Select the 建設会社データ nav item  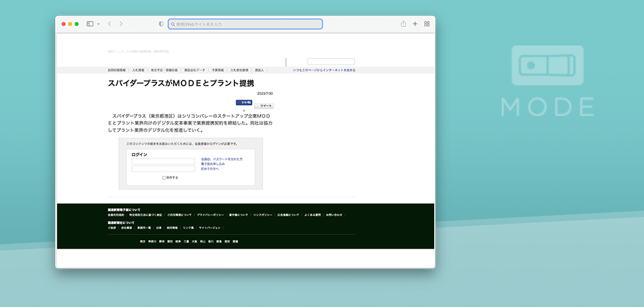click(x=195, y=70)
